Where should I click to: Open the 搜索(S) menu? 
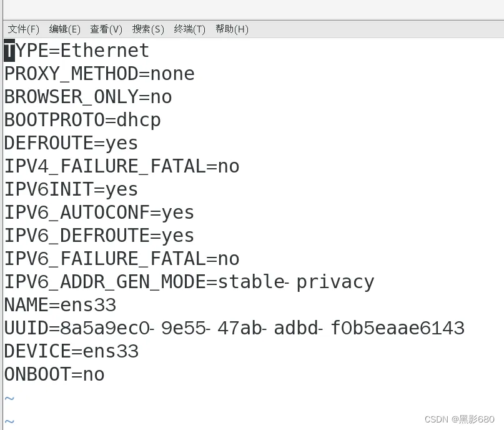pyautogui.click(x=148, y=29)
